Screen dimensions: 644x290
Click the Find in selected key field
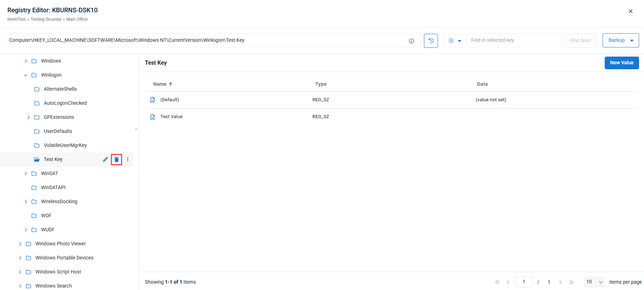[513, 40]
